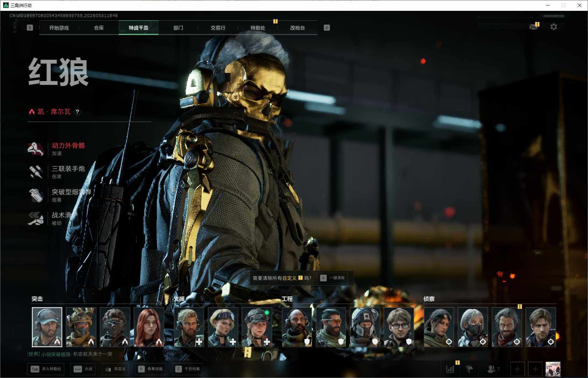Open the settings gear icon
The height and width of the screenshot is (378, 588).
(x=554, y=27)
